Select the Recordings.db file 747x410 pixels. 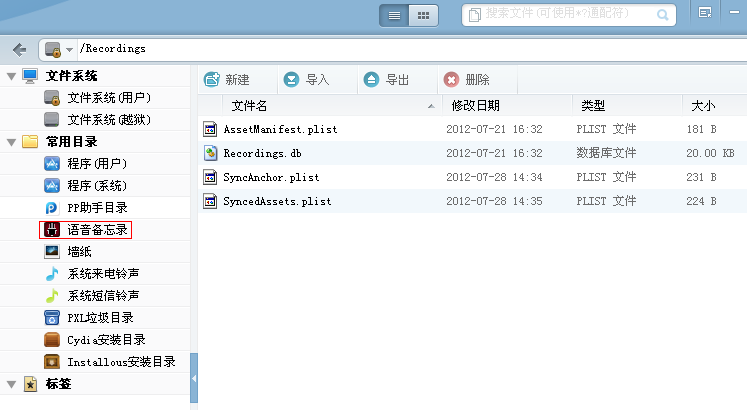pos(262,153)
